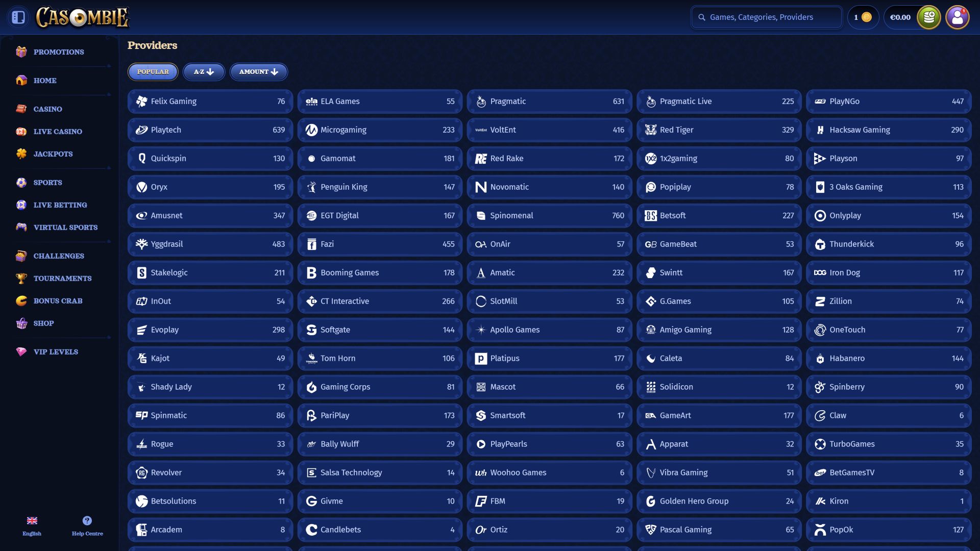980x551 pixels.
Task: Open the Pragmatic provider
Action: tap(549, 102)
